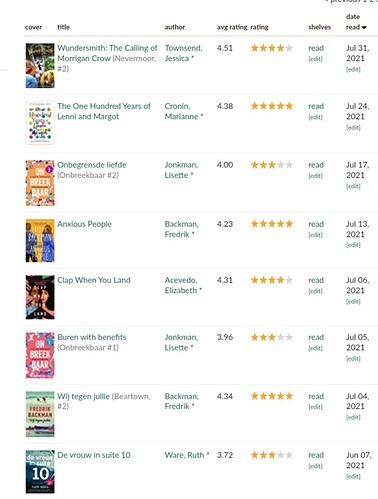Open Ware, Ruth author page

point(184,455)
